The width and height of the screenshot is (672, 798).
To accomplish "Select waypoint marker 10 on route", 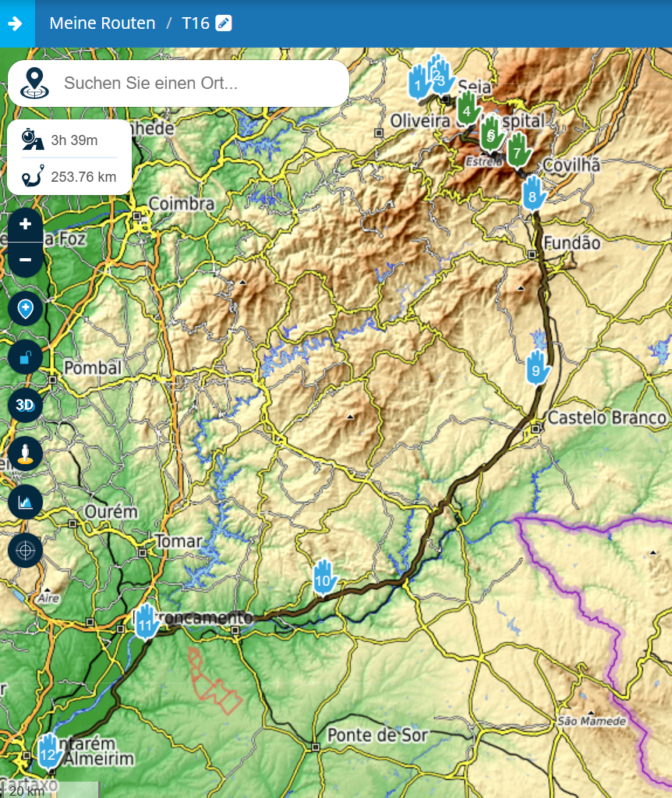I will [324, 577].
